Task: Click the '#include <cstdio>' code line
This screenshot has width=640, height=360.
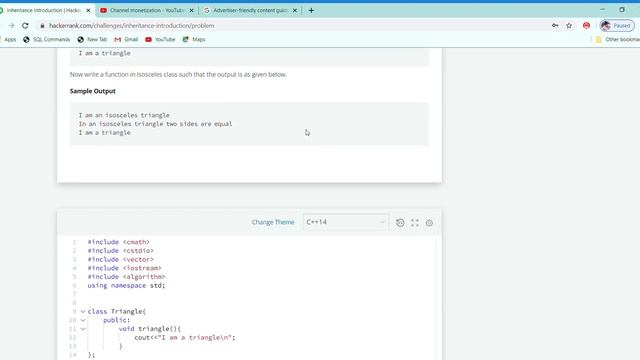Action: click(120, 251)
